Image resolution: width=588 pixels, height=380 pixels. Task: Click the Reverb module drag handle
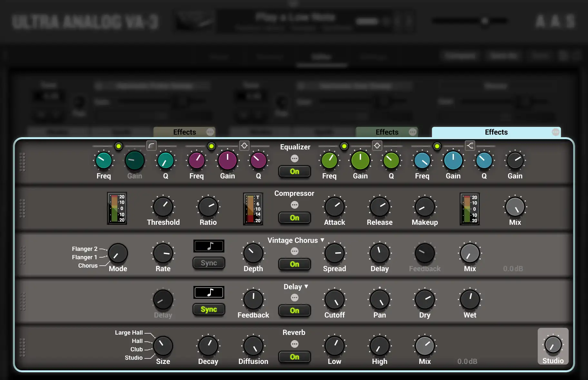[23, 347]
